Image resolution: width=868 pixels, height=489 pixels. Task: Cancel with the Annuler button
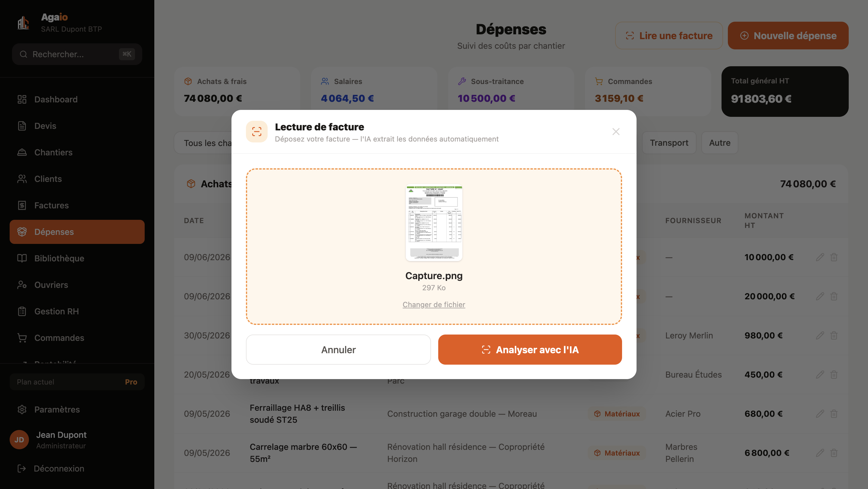pyautogui.click(x=338, y=349)
